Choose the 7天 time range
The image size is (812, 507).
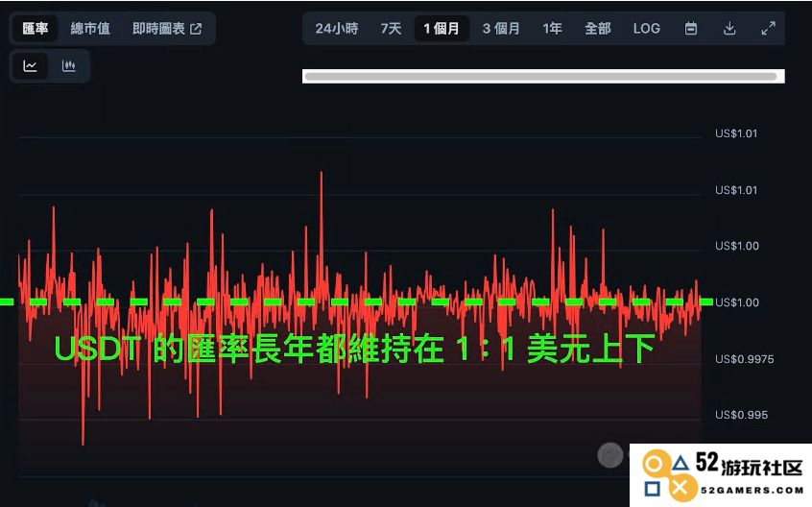[x=391, y=28]
